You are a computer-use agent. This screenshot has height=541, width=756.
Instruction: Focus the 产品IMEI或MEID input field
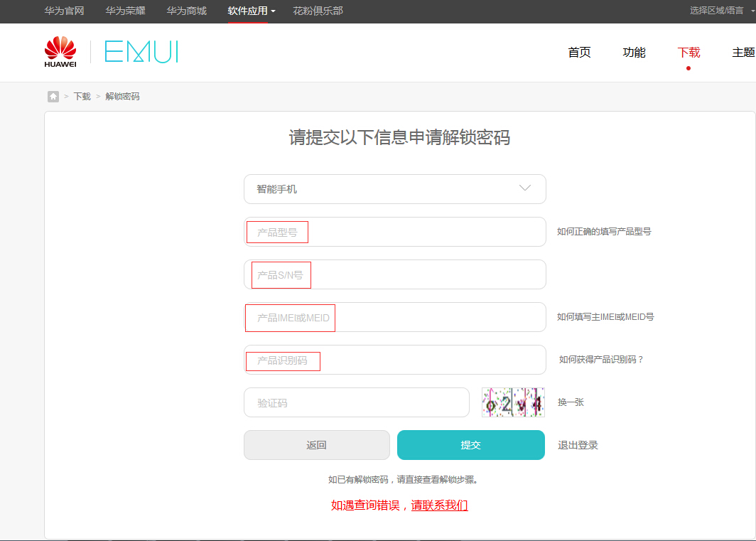point(395,317)
